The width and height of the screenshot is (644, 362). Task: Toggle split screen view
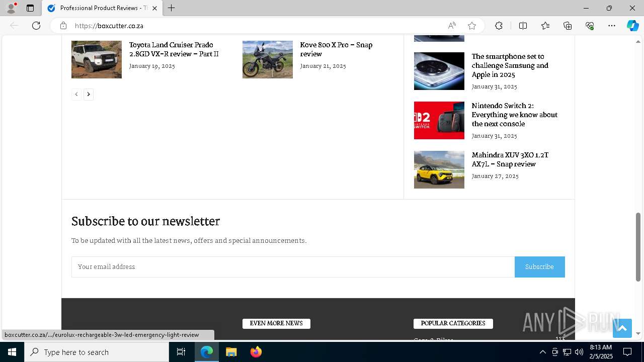[523, 26]
